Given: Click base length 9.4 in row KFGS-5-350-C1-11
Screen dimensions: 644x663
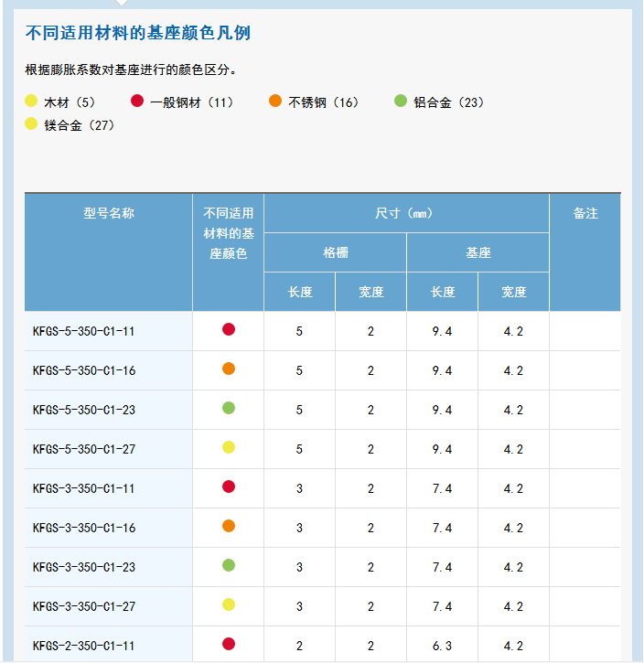Looking at the screenshot, I should [x=443, y=331].
